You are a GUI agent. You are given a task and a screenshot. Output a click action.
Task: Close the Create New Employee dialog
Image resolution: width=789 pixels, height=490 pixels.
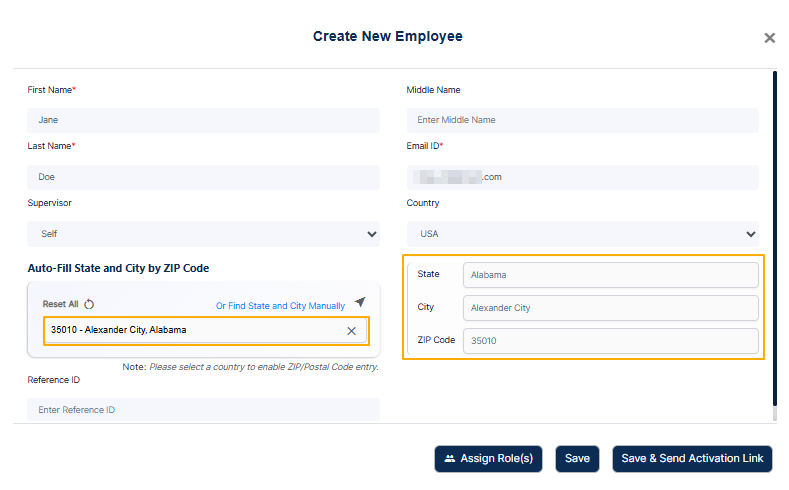pyautogui.click(x=769, y=38)
